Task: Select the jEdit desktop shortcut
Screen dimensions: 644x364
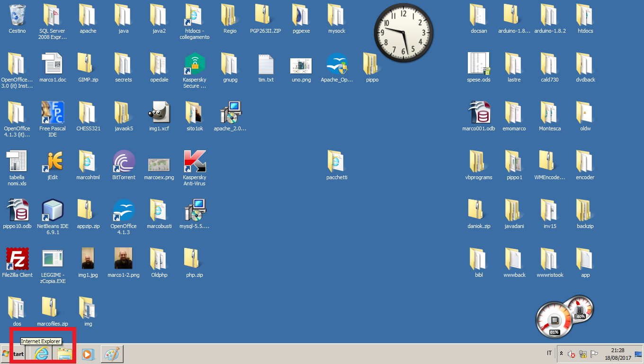Action: coord(53,161)
